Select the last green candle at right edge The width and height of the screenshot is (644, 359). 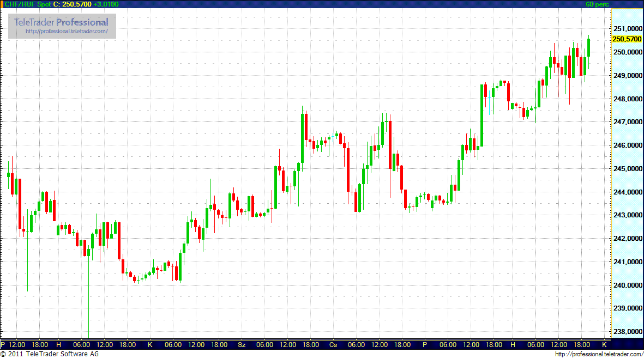588,47
